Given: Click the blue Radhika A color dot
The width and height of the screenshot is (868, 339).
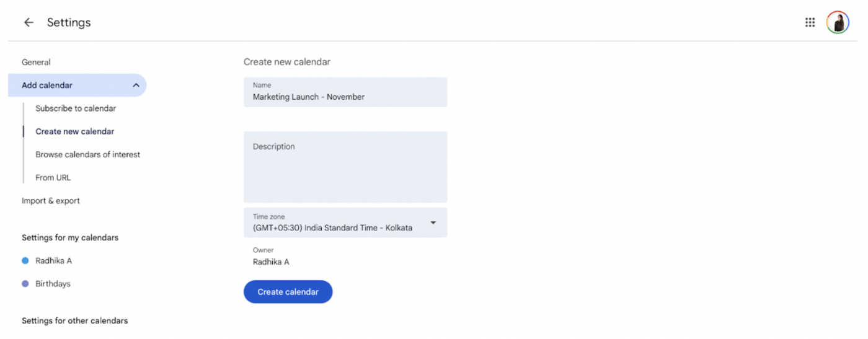Looking at the screenshot, I should 25,261.
